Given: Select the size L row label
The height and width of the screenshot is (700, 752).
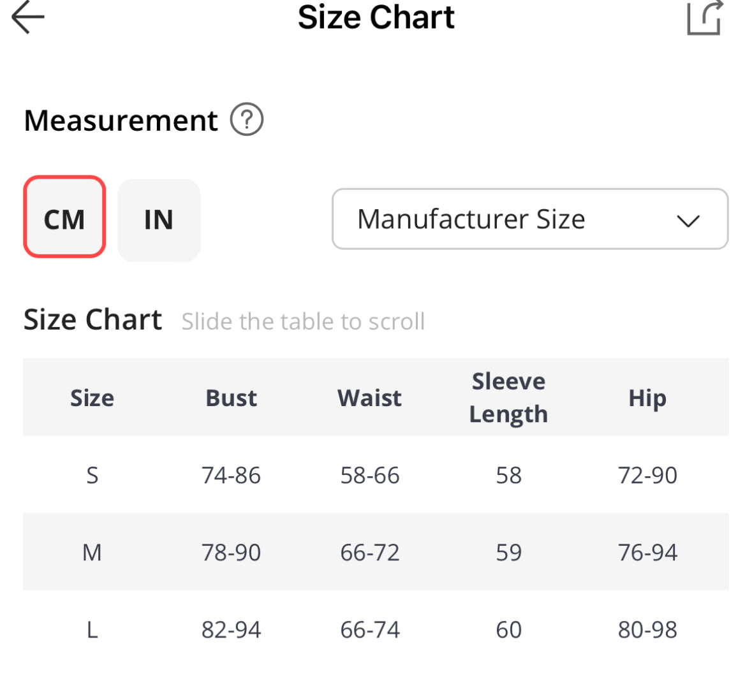Looking at the screenshot, I should (92, 630).
